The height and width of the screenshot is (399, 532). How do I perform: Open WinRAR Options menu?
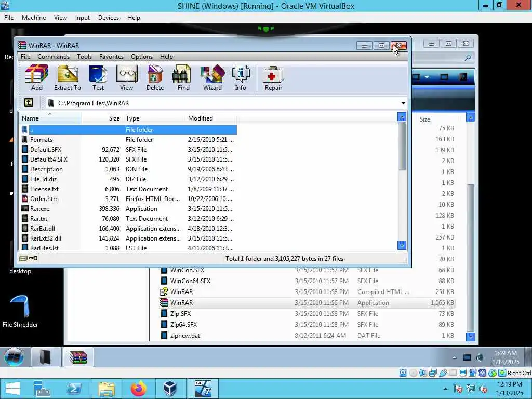pos(142,56)
